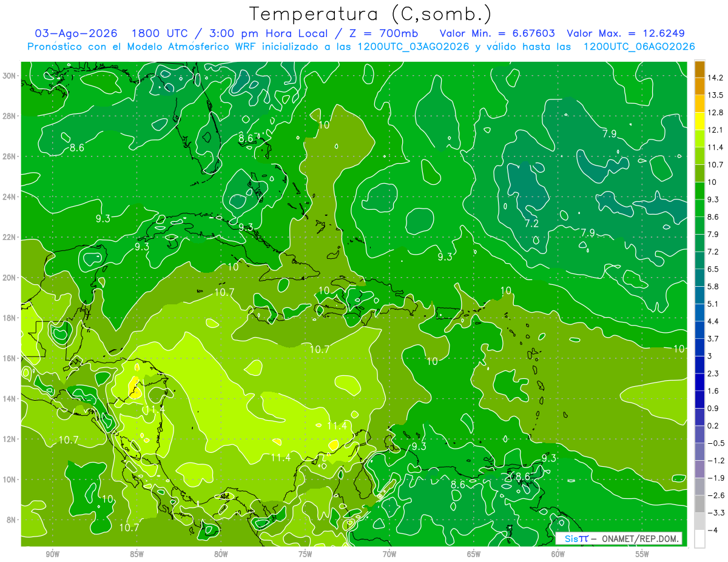Pick the blue colorbar swatch between 4.4 and 3.7
Image resolution: width=728 pixels, height=562 pixels.
click(x=699, y=329)
